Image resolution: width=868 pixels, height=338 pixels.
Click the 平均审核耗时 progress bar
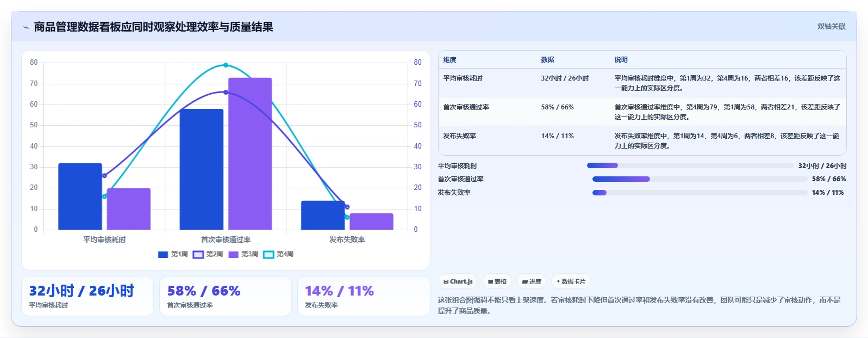click(690, 165)
